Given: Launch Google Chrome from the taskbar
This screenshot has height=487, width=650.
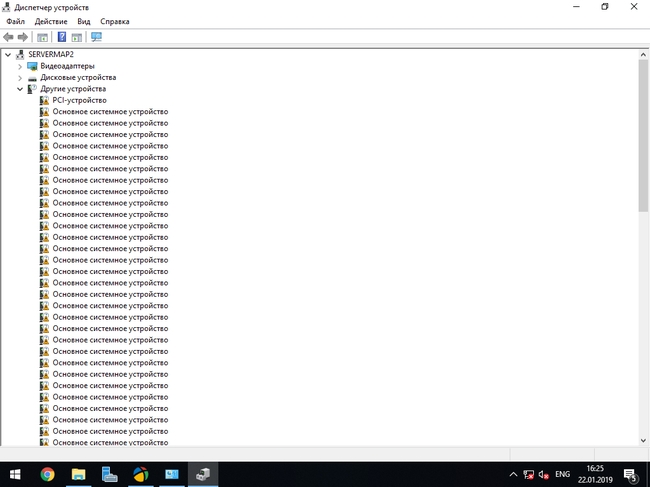Looking at the screenshot, I should 47,474.
